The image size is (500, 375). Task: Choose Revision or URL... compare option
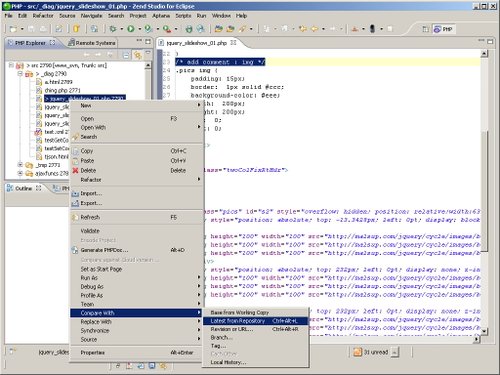[255, 329]
